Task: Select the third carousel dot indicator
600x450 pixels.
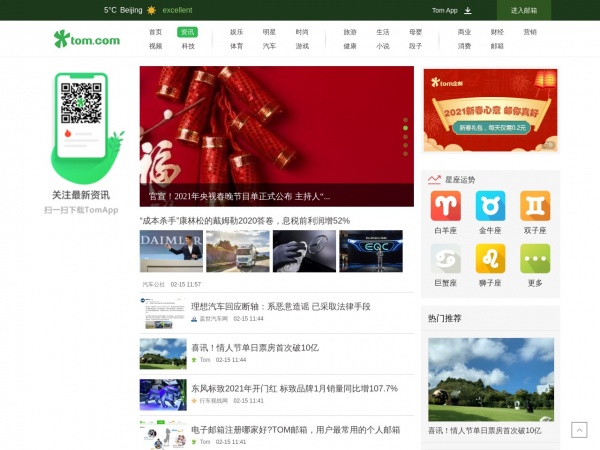Action: (405, 137)
